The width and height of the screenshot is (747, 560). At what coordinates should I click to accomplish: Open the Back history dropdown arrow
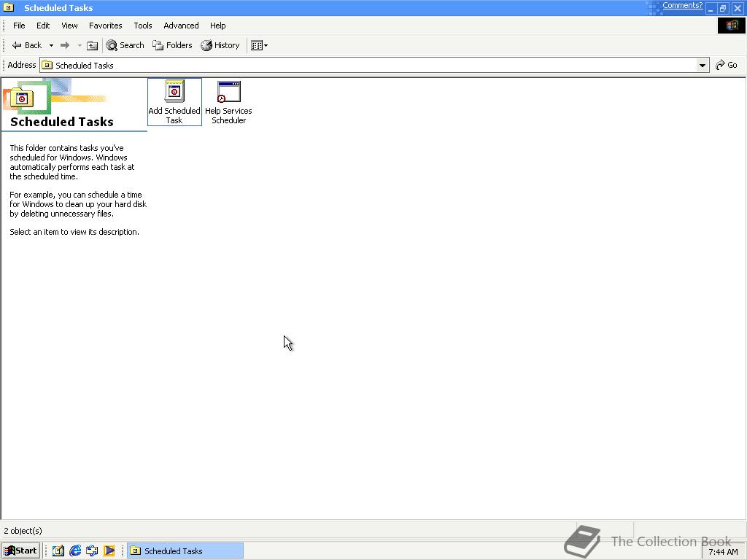point(51,45)
